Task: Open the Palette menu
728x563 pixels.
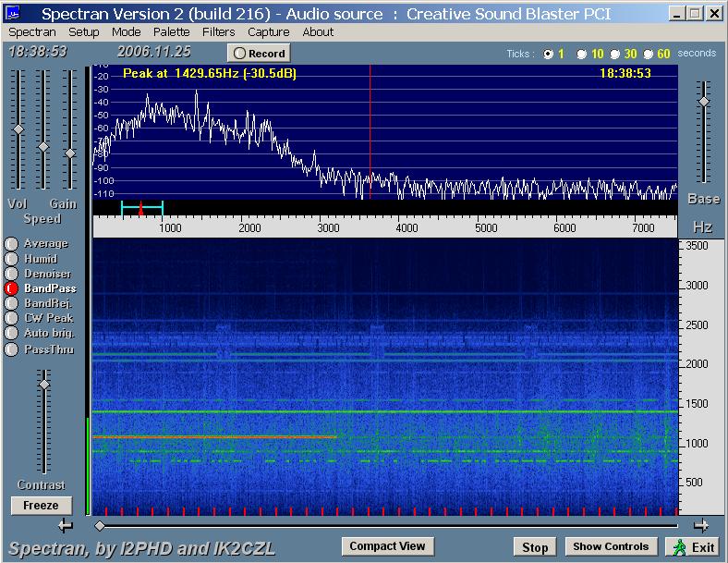Action: 171,31
